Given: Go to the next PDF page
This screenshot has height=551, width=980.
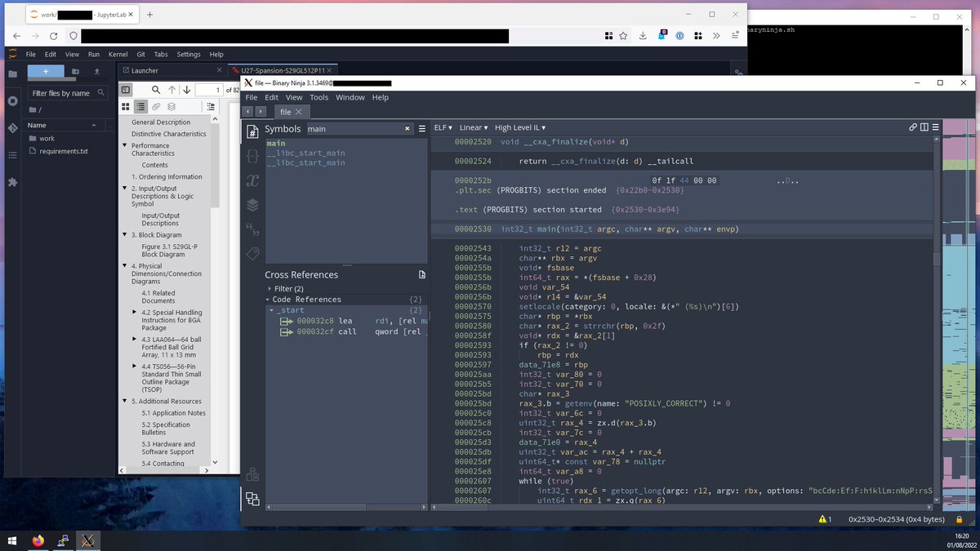Looking at the screenshot, I should pos(187,90).
